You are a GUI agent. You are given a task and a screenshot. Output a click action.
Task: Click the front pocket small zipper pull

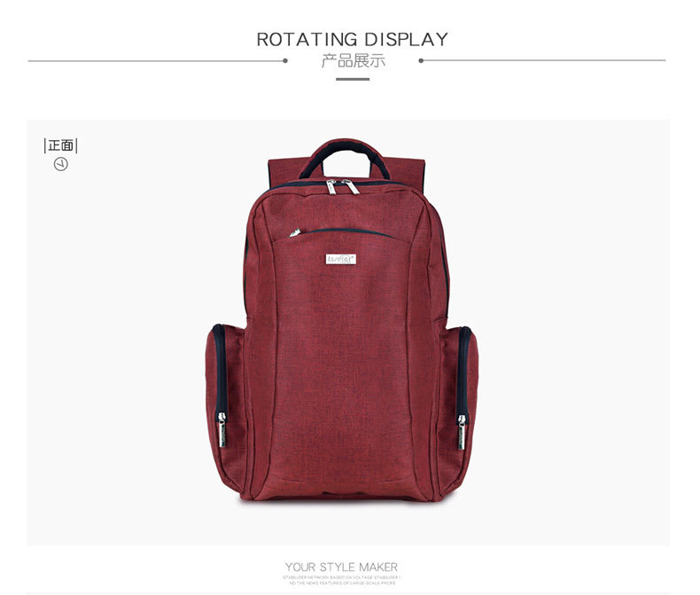[295, 232]
